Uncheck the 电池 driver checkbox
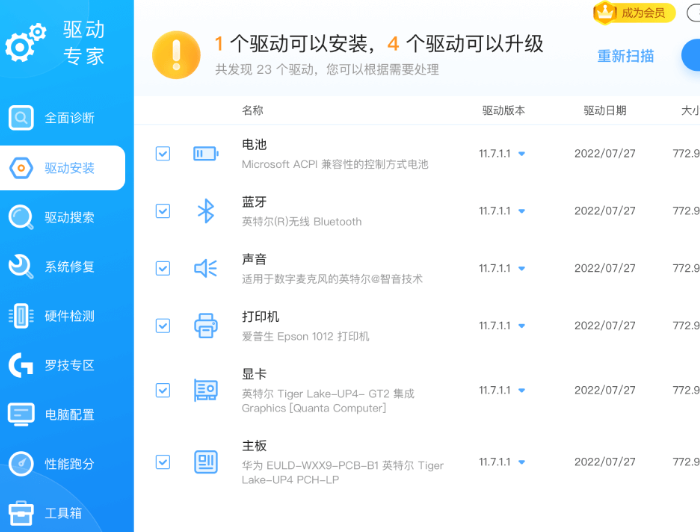Image resolution: width=700 pixels, height=532 pixels. coord(163,154)
